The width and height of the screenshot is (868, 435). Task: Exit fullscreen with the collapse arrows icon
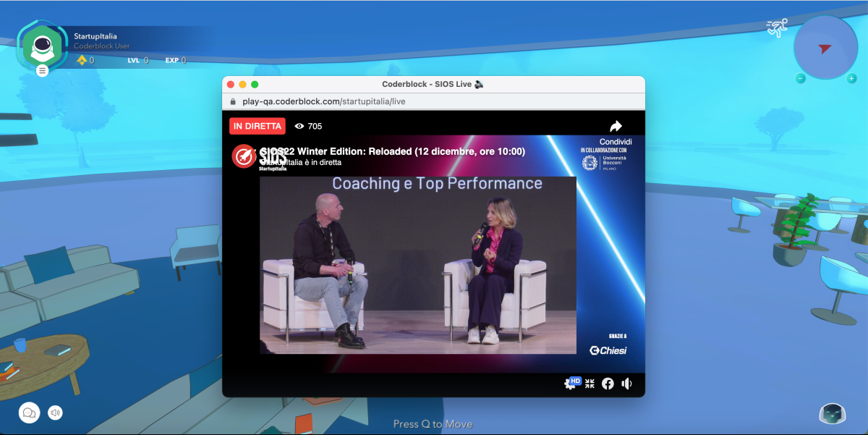pos(590,384)
